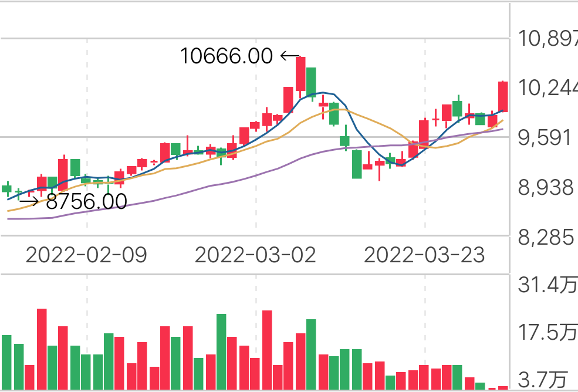Select the 2022-03-02 date label
The width and height of the screenshot is (578, 392).
pos(255,255)
